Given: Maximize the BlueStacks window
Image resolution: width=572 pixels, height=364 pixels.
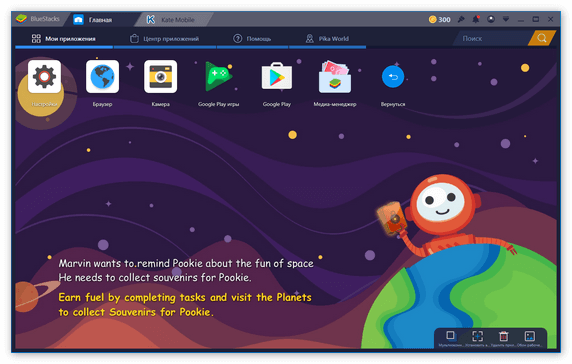Looking at the screenshot, I should [x=536, y=19].
